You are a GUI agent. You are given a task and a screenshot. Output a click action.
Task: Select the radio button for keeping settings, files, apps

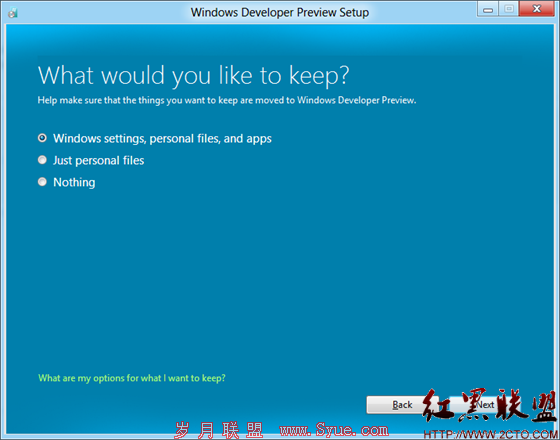point(42,138)
